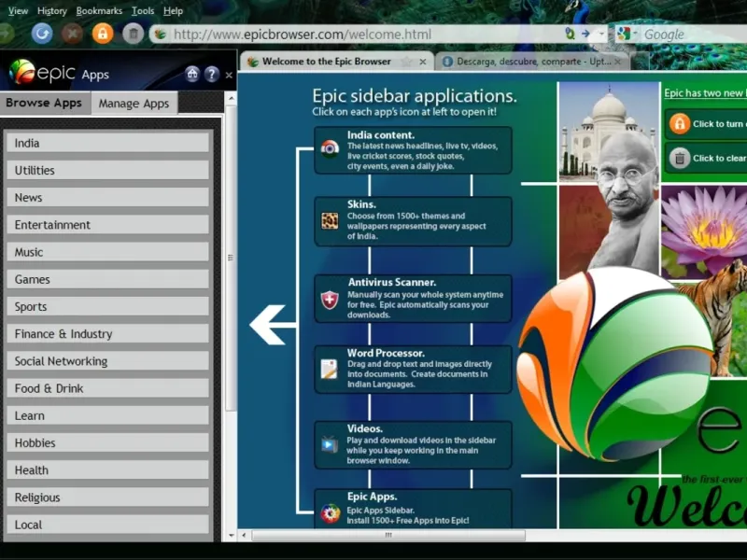Click the Videos TV icon

(x=330, y=444)
